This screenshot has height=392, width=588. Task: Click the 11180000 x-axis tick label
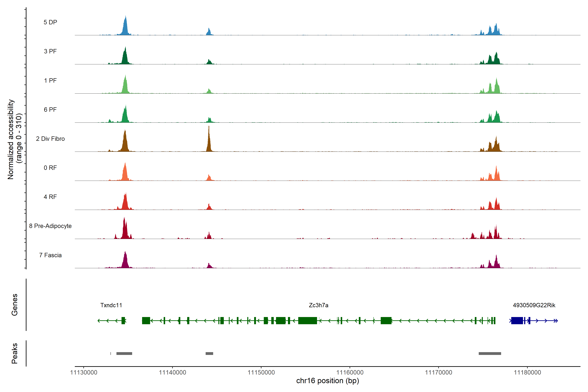point(527,373)
